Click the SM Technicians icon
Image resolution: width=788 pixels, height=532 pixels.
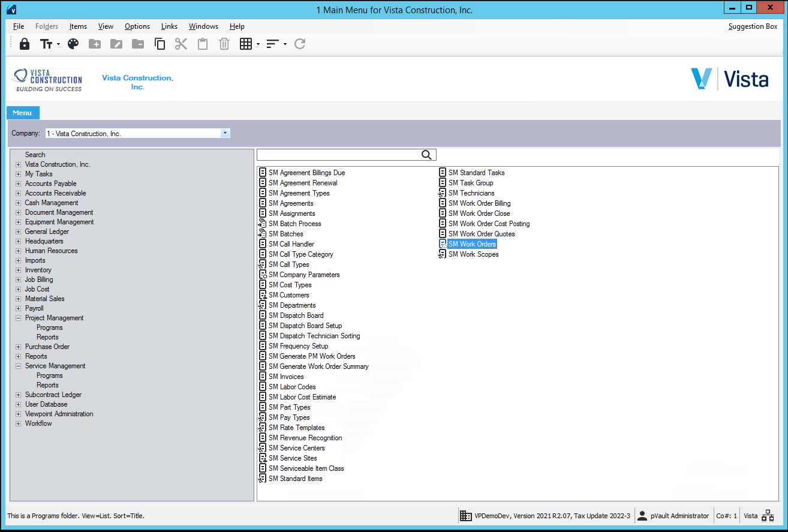(x=443, y=193)
